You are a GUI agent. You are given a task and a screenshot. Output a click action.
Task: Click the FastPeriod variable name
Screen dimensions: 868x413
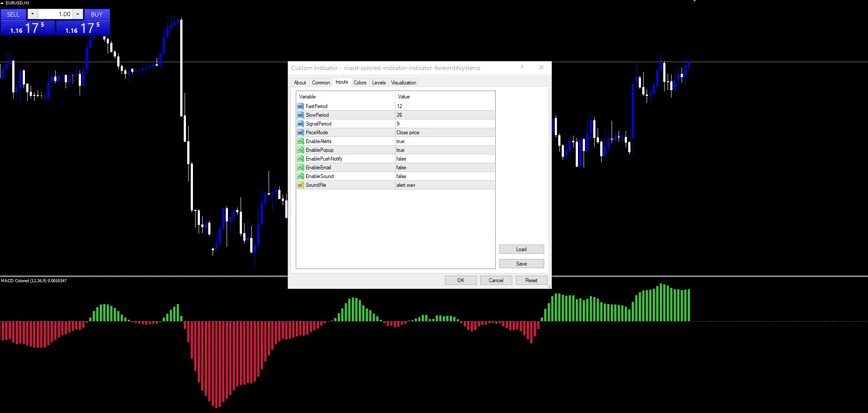click(x=316, y=106)
